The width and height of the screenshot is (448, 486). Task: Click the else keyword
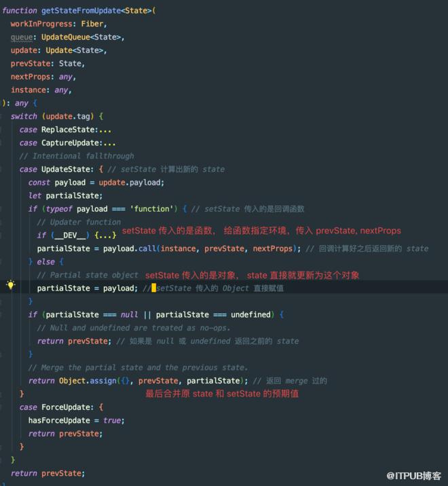(45, 262)
